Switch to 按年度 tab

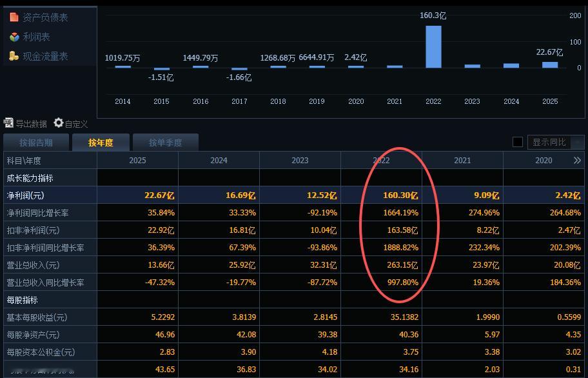pos(101,143)
